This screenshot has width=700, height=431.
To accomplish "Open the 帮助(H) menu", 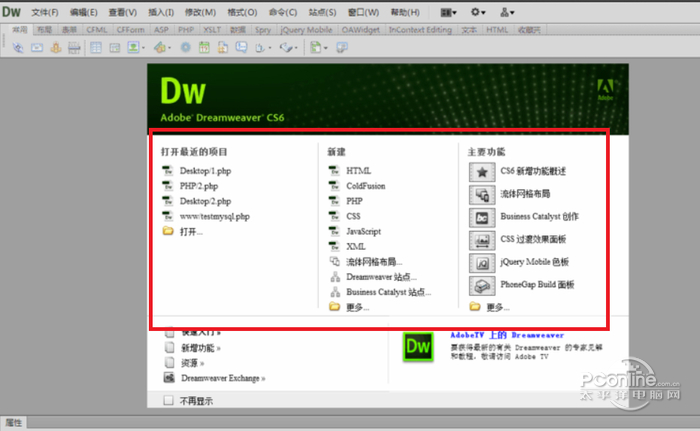I will pyautogui.click(x=405, y=13).
